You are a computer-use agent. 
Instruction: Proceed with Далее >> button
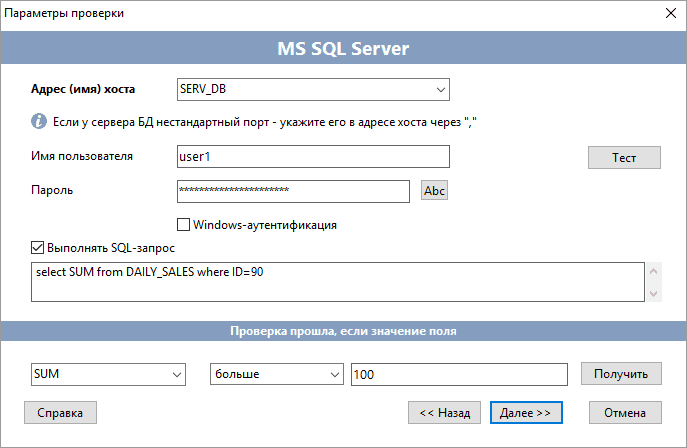526,413
